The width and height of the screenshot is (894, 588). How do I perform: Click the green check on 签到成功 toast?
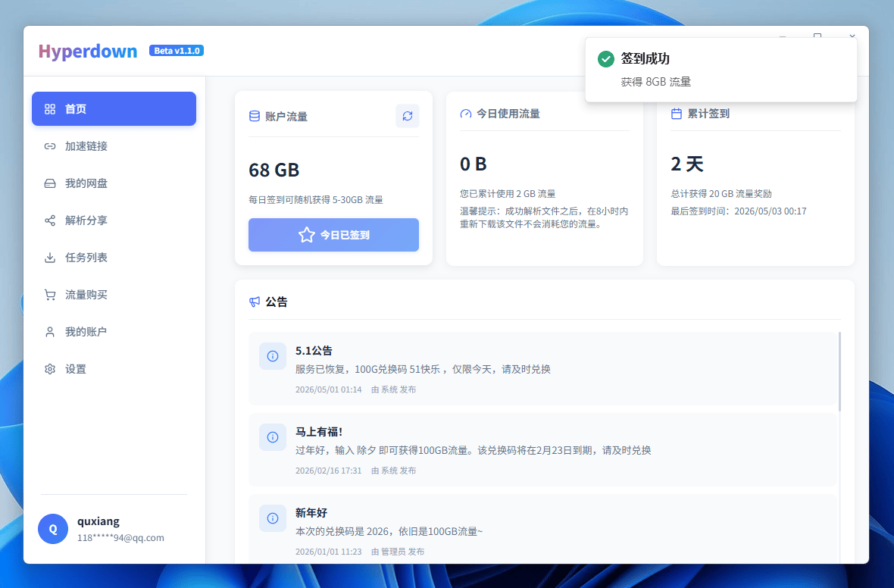pyautogui.click(x=605, y=59)
